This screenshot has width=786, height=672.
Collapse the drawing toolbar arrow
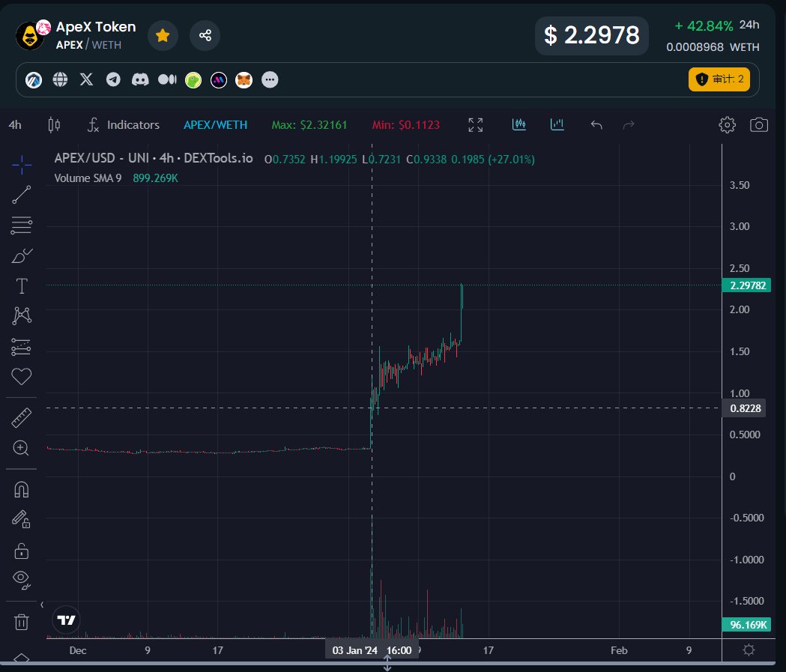pos(42,605)
